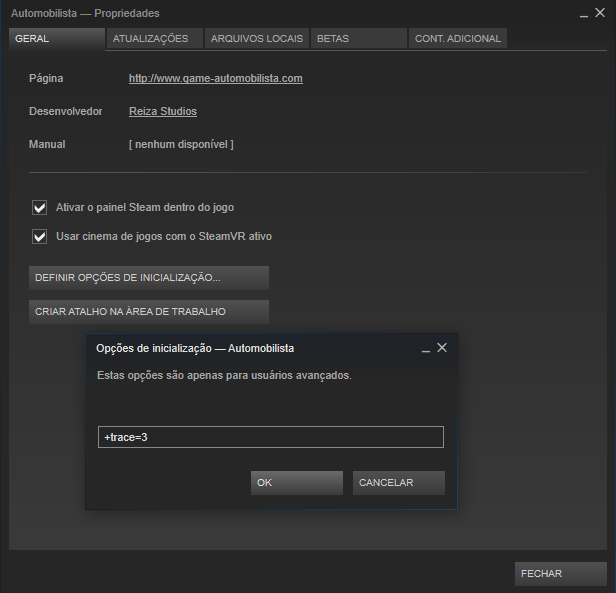Click the 'Opções de inicialização — Automobilista' dialog title
The image size is (616, 593).
coord(195,349)
